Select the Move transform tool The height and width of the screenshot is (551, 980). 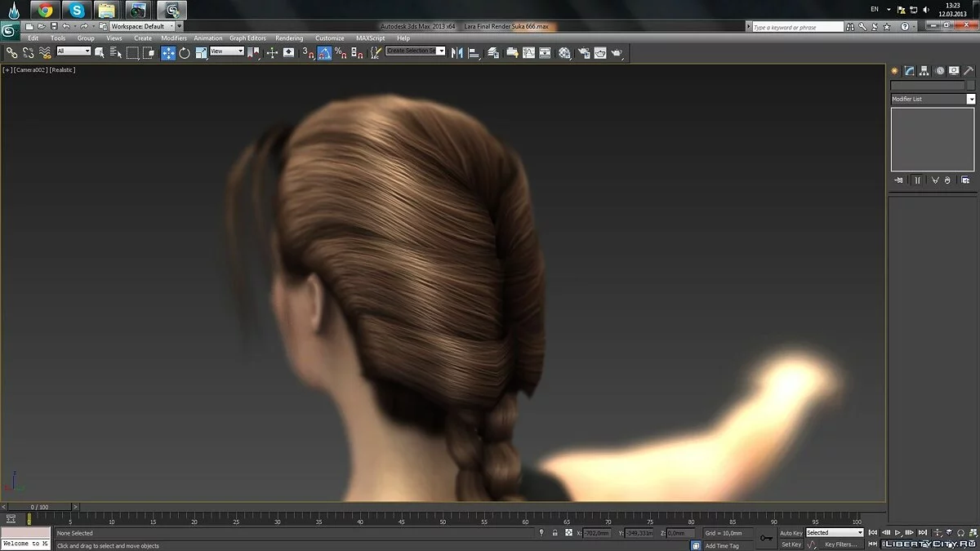coord(168,52)
